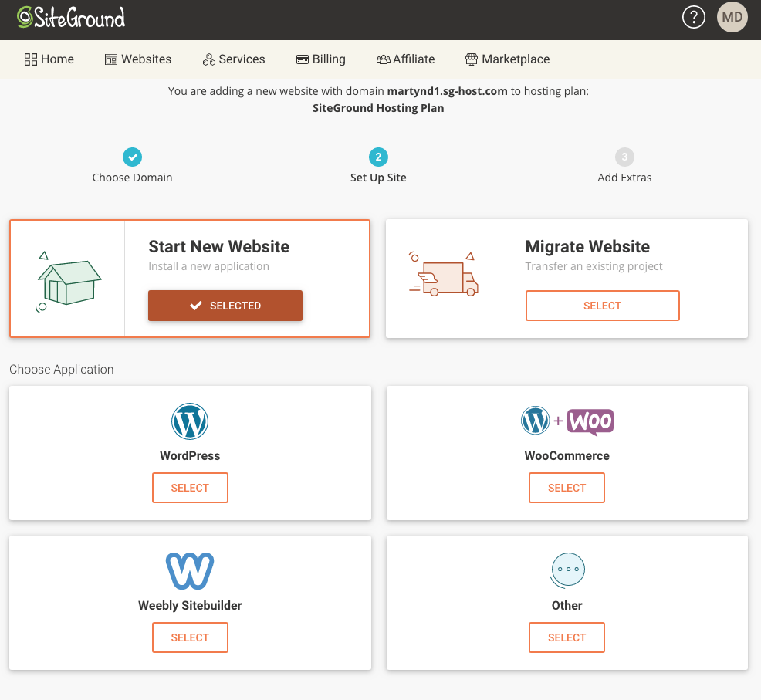Click the SELECTED button for Start New Website
The width and height of the screenshot is (761, 700).
coord(225,306)
